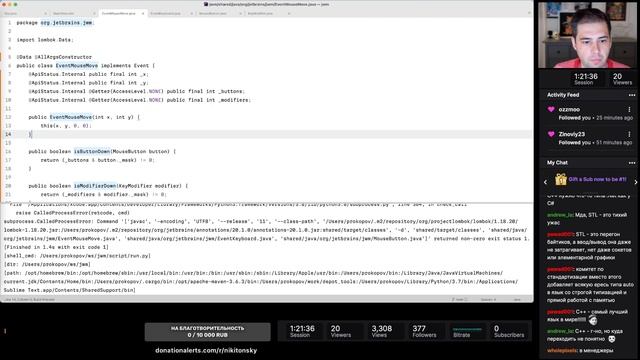Viewport: 640px width, 360px height.
Task: Click the isModifierDown method name
Action: (x=95, y=186)
